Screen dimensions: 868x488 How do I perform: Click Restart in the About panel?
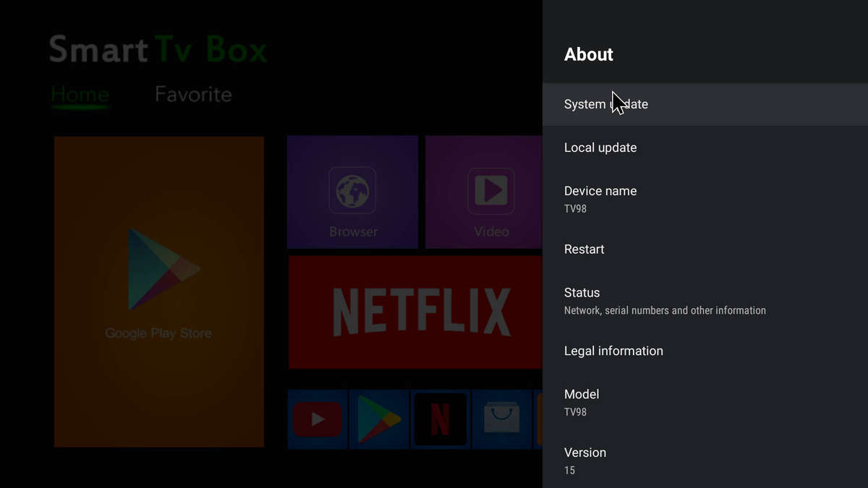584,249
